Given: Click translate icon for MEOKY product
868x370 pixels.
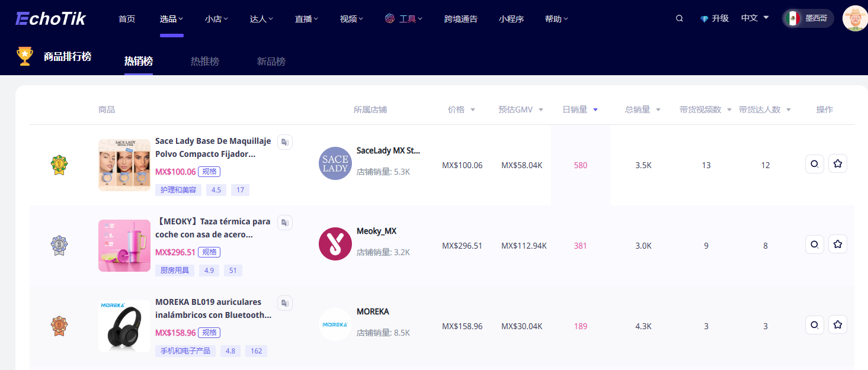Looking at the screenshot, I should point(285,223).
